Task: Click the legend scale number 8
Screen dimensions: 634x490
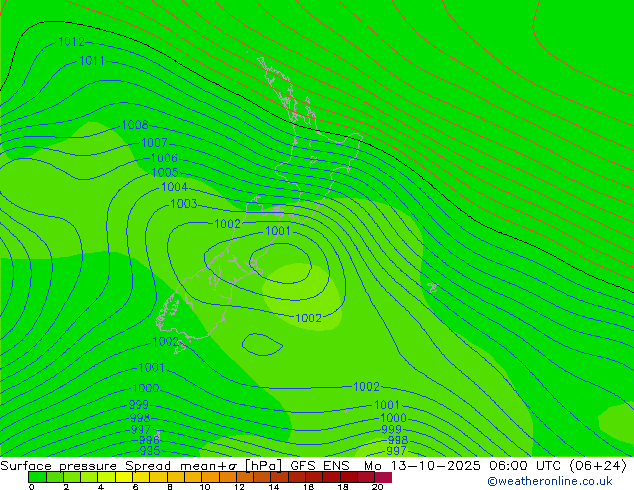Action: tap(170, 487)
